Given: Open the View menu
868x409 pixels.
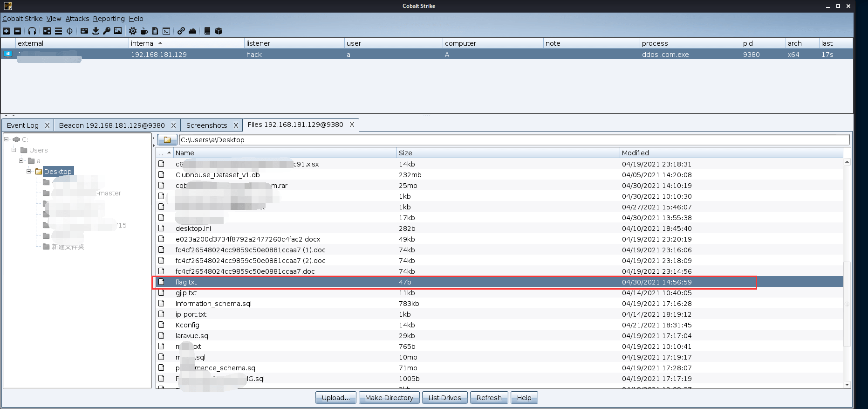Looking at the screenshot, I should click(54, 19).
